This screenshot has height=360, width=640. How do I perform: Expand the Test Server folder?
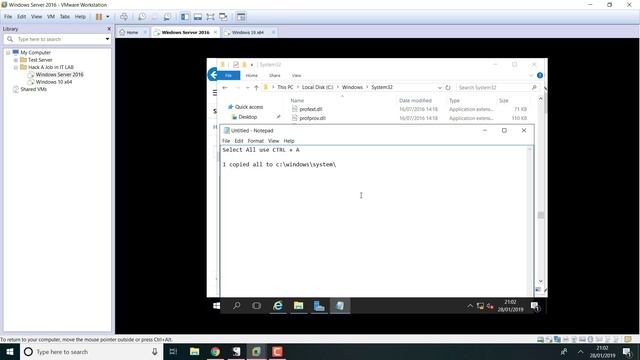click(16, 60)
